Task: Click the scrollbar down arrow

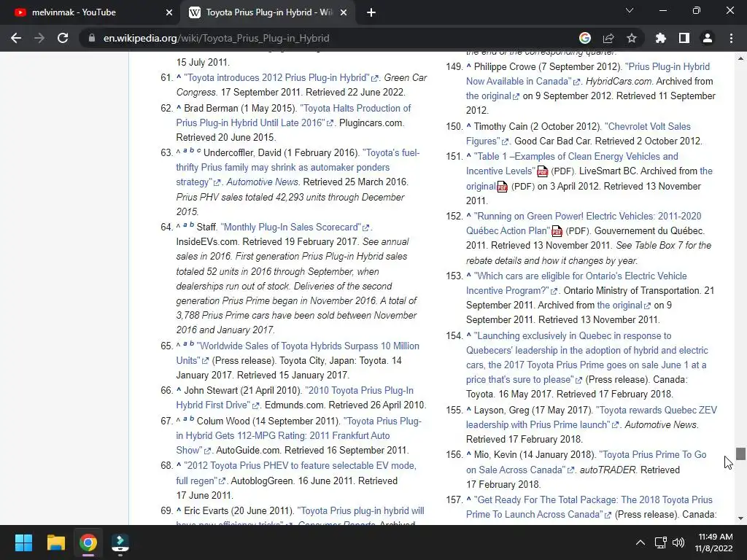Action: point(740,518)
